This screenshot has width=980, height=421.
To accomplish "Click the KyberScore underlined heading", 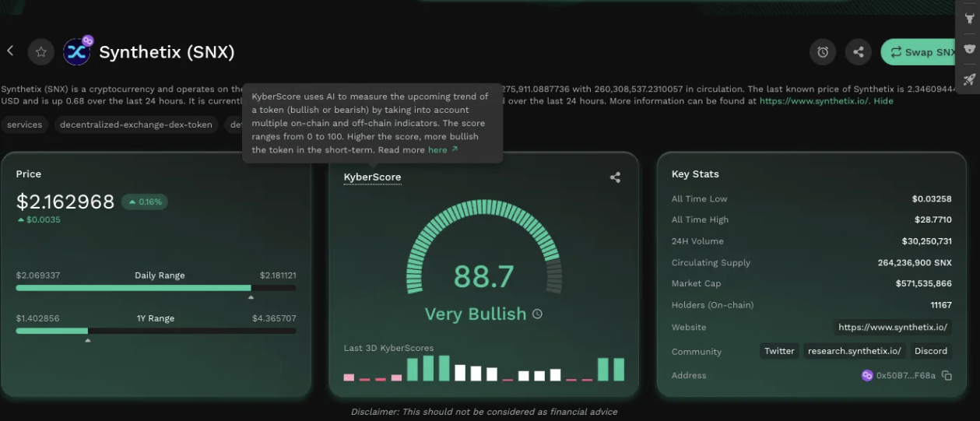I will (x=372, y=177).
